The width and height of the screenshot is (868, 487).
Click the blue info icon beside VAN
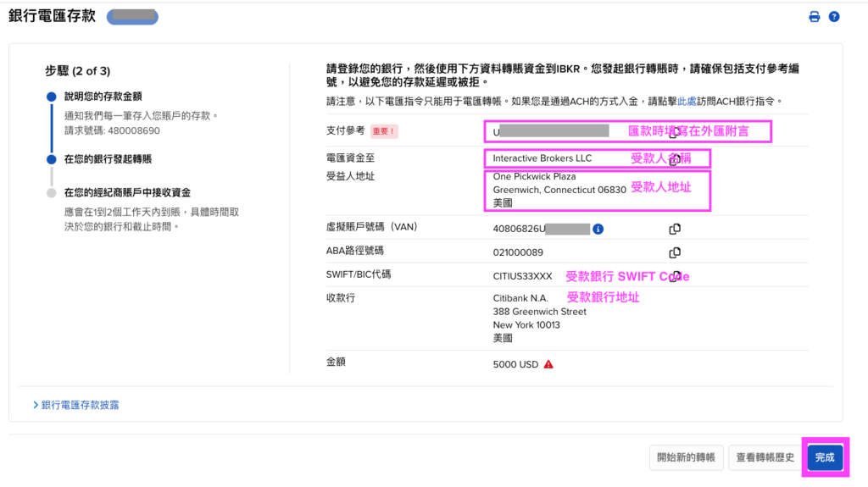pos(598,229)
